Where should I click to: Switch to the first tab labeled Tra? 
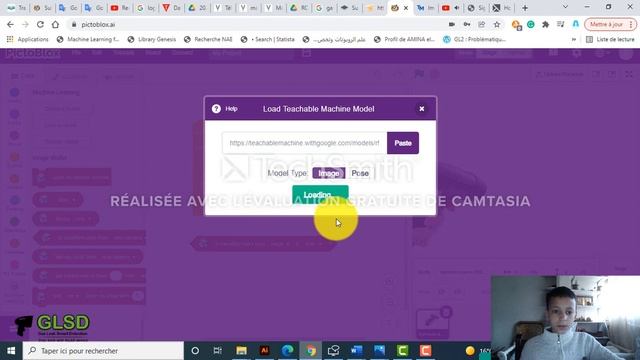click(17, 8)
